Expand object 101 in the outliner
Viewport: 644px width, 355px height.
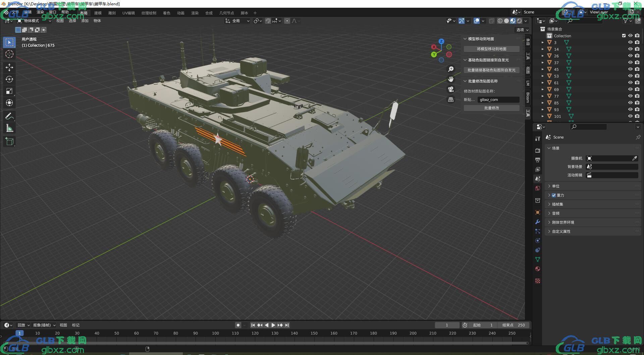(543, 116)
